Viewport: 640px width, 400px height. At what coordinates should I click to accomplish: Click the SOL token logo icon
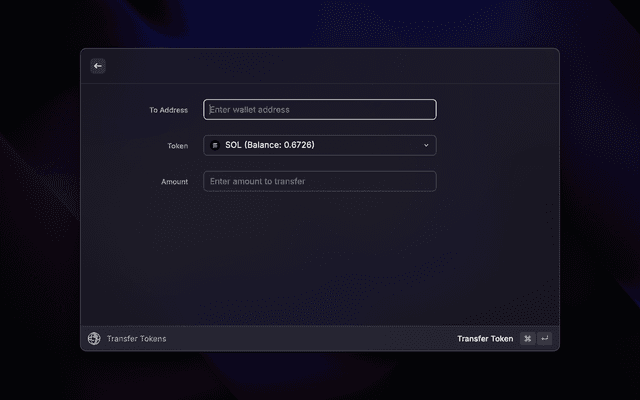pos(215,146)
